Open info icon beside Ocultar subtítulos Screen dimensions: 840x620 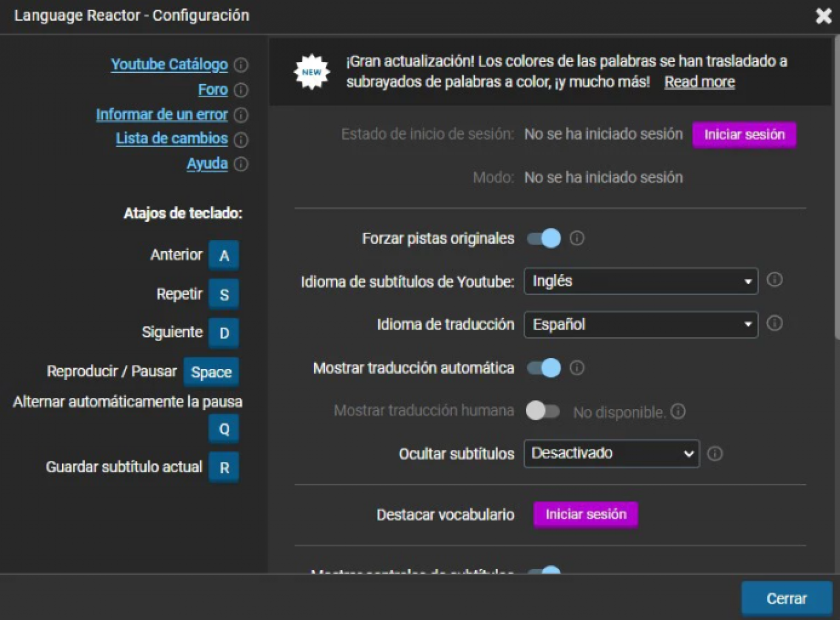[x=716, y=454]
